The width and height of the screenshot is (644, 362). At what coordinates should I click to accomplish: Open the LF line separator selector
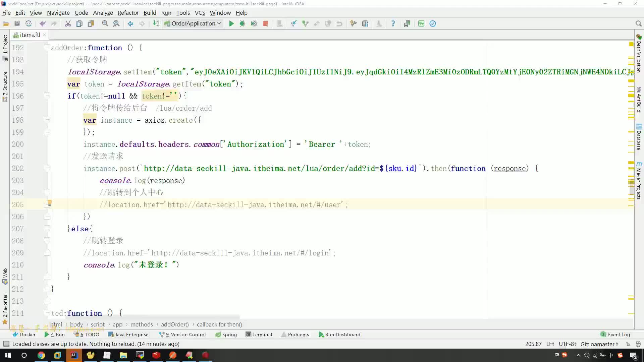point(550,344)
